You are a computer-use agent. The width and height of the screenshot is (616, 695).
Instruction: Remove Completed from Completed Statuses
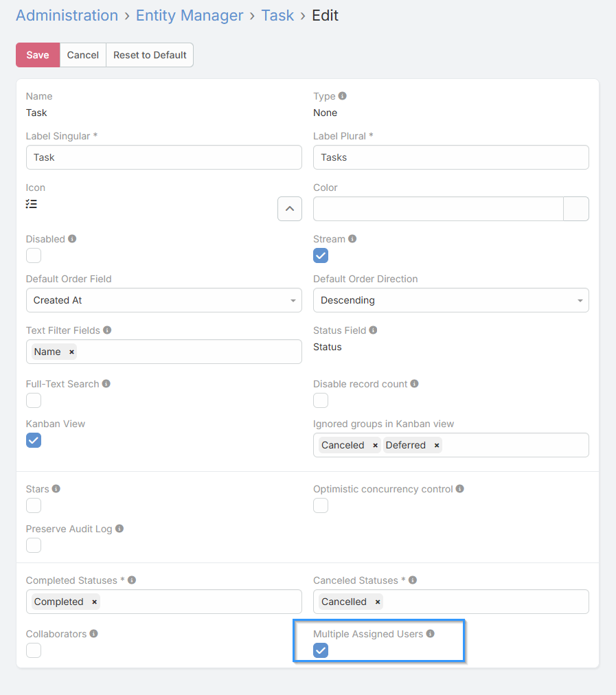pyautogui.click(x=94, y=602)
